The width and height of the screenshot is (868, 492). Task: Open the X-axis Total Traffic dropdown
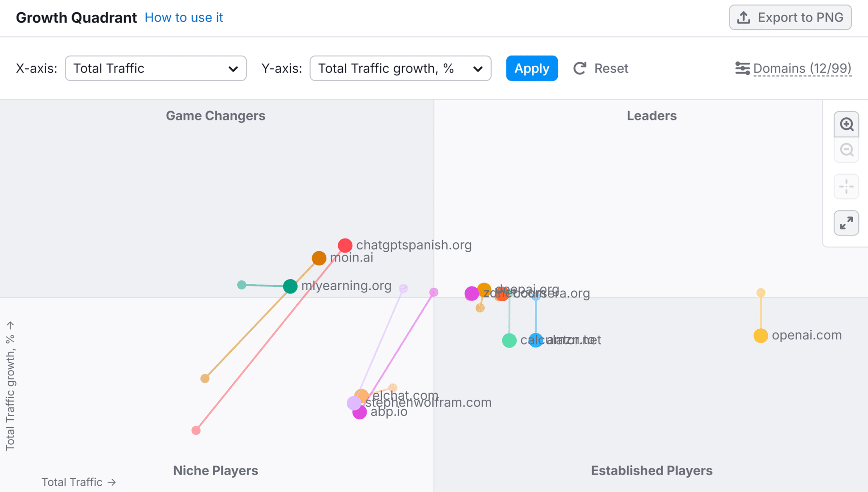click(156, 68)
